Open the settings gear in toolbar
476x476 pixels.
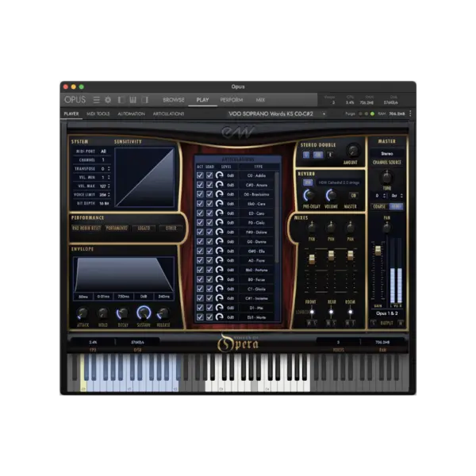tap(108, 100)
